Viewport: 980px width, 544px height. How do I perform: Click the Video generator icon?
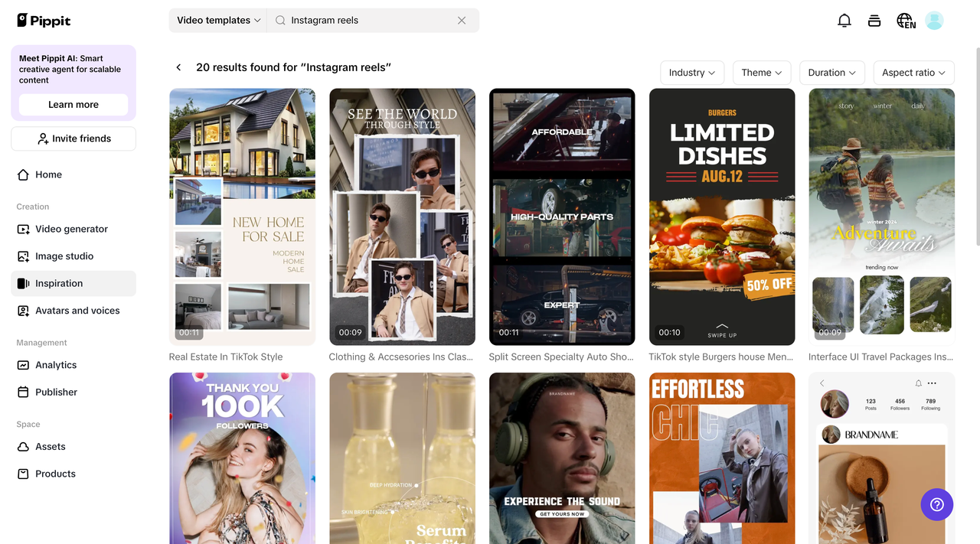click(24, 229)
